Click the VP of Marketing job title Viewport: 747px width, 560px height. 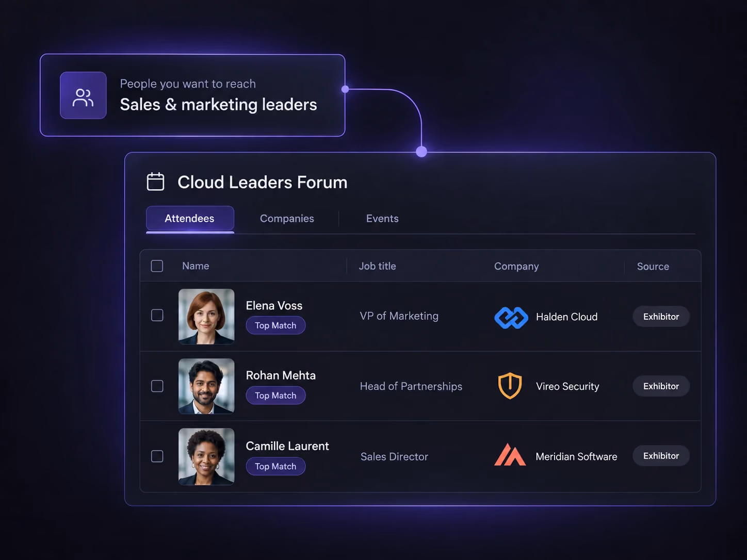click(399, 316)
